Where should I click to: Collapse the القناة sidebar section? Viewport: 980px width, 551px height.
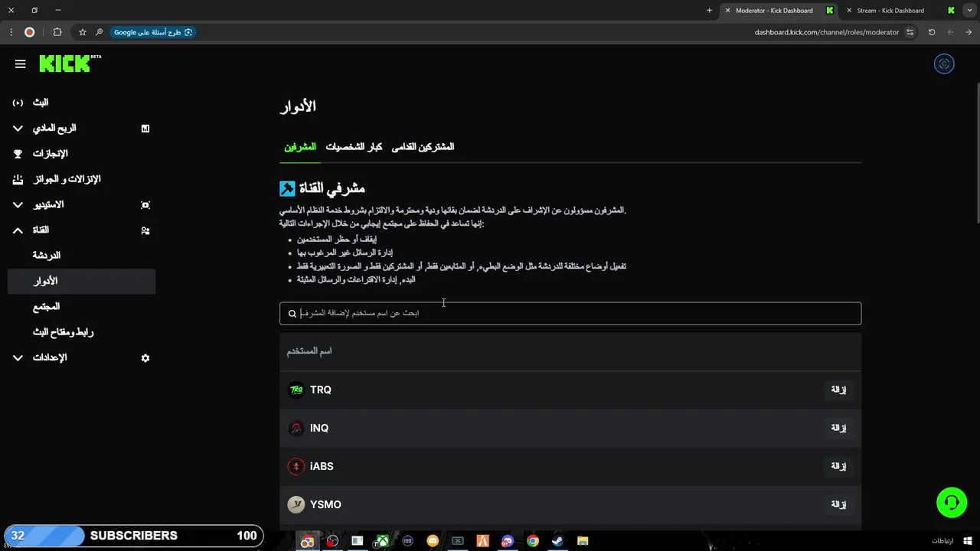pyautogui.click(x=18, y=230)
